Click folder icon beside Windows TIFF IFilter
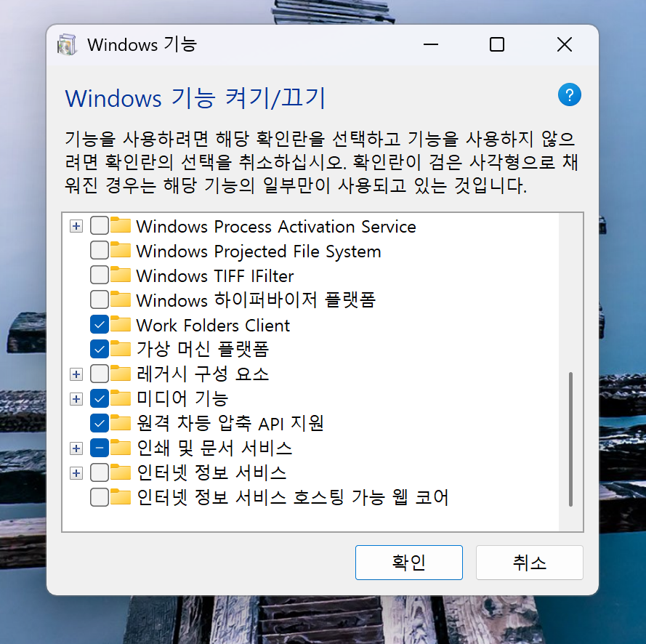The image size is (646, 644). tap(120, 275)
